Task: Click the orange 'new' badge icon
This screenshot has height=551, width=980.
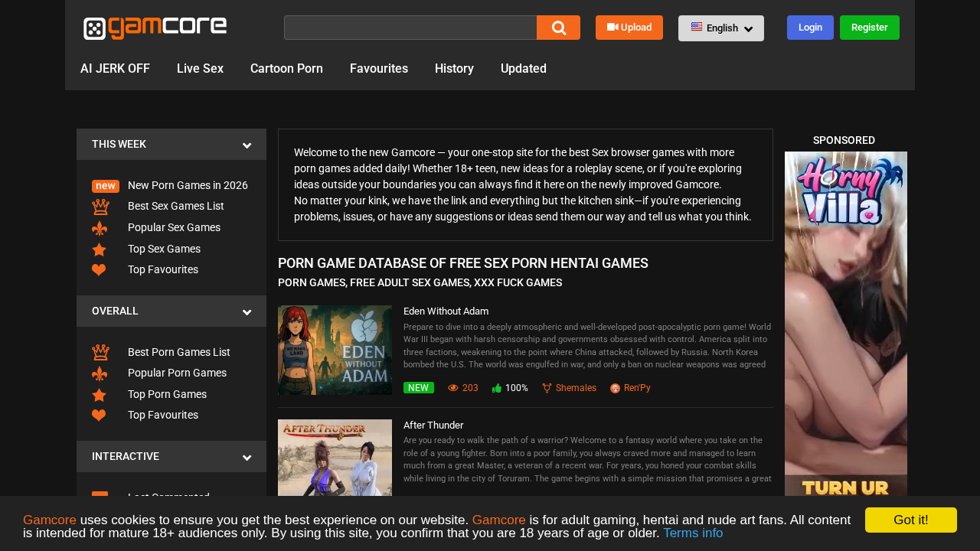Action: click(106, 186)
